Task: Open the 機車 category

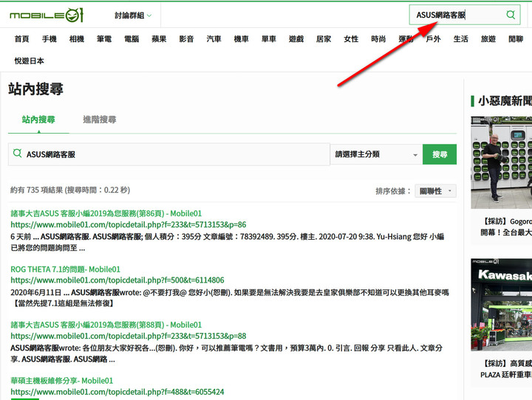Action: (x=241, y=39)
